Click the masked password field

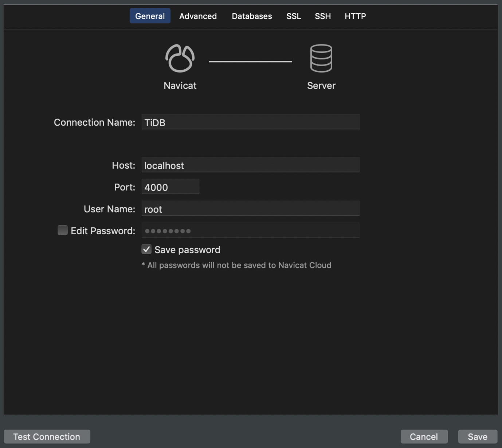tap(250, 230)
